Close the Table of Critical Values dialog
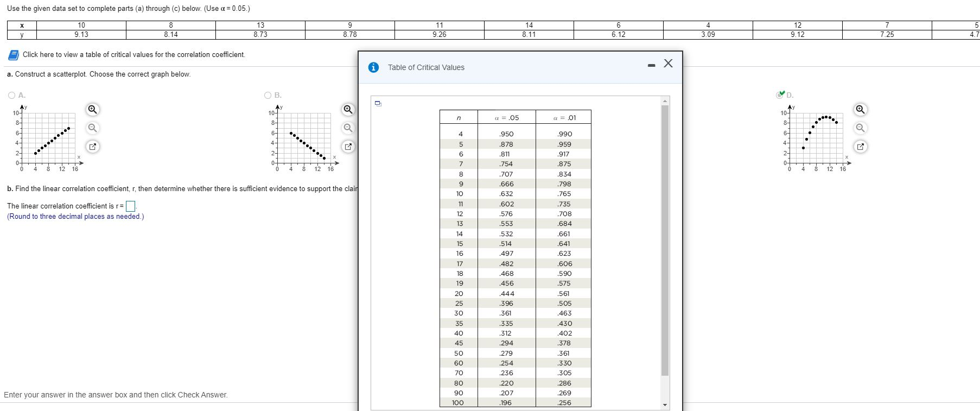 668,64
